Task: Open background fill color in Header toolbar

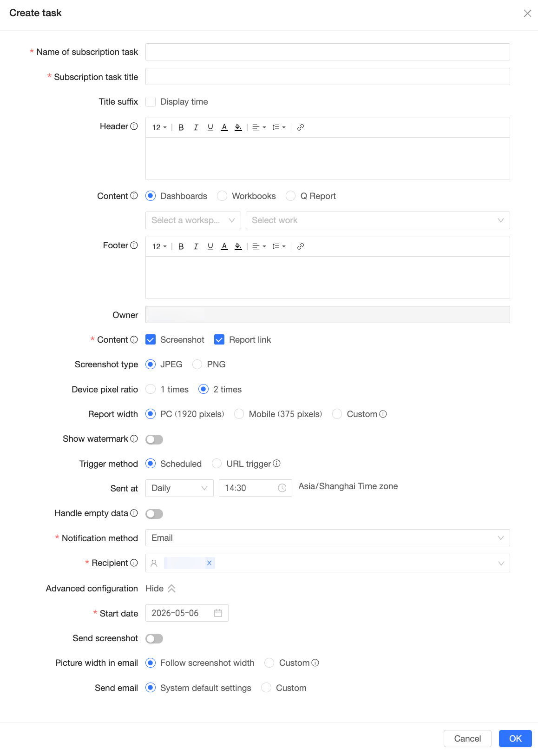Action: (238, 127)
